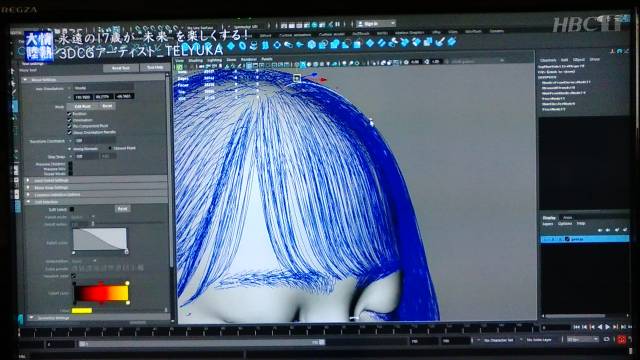This screenshot has height=360, width=640.
Task: Click the range slider bar
Action: pyautogui.click(x=202, y=343)
